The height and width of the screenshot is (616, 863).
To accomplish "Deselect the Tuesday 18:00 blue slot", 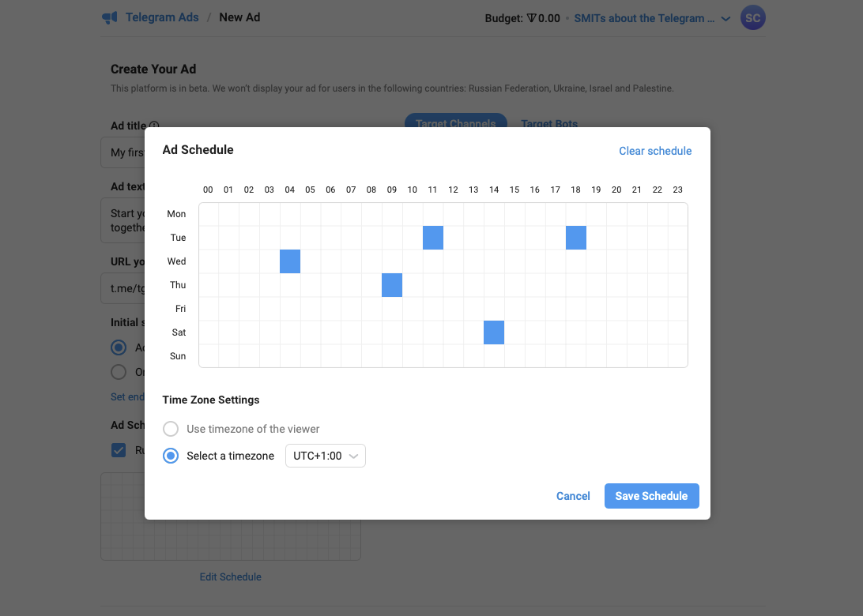I will pyautogui.click(x=575, y=238).
